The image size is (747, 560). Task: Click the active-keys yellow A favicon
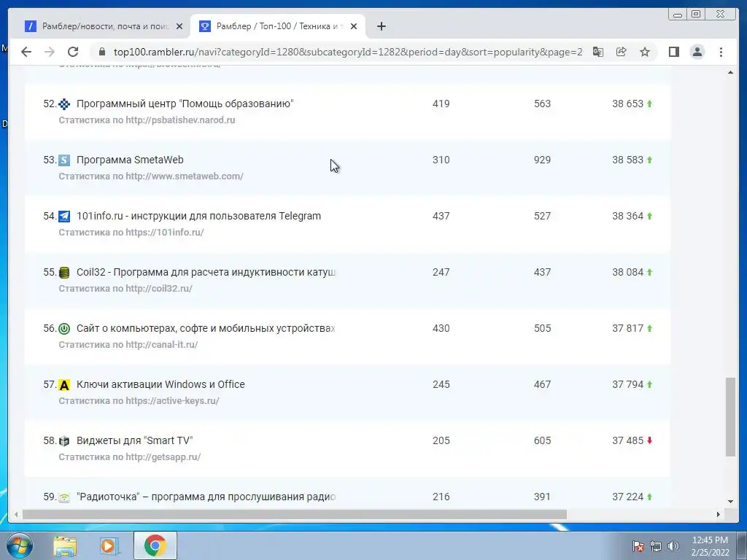tap(64, 385)
